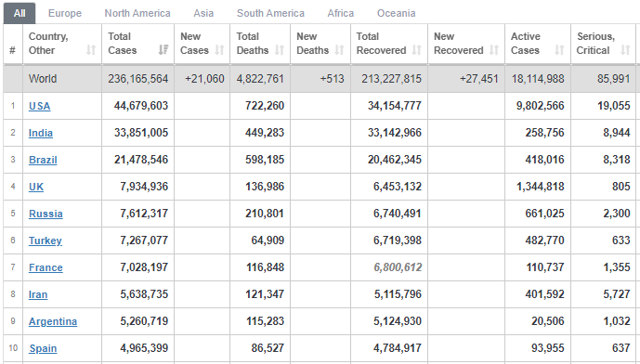640x364 pixels.
Task: Sort by Active Cases column arrows
Action: coord(559,50)
